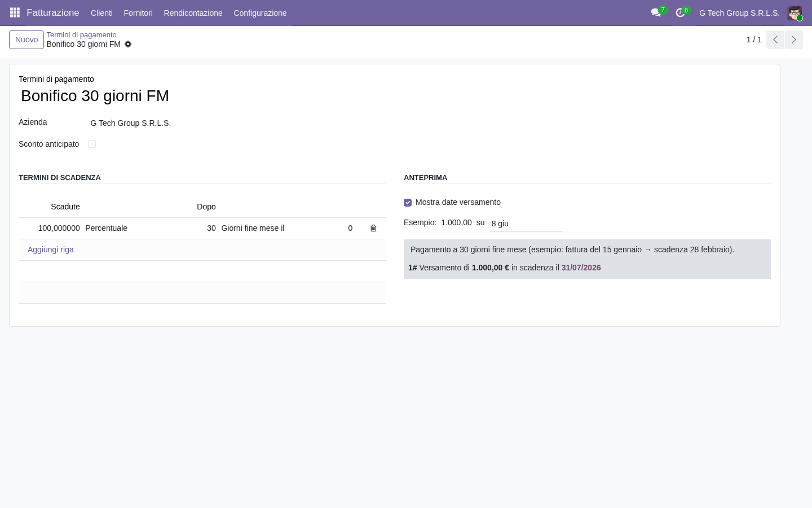
Task: Click the example amount 1.000,00
Action: pyautogui.click(x=456, y=222)
